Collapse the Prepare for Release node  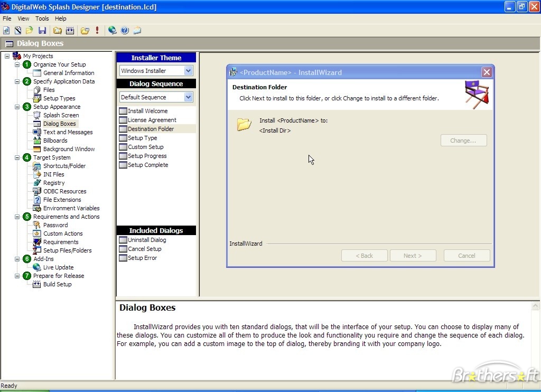click(x=17, y=276)
